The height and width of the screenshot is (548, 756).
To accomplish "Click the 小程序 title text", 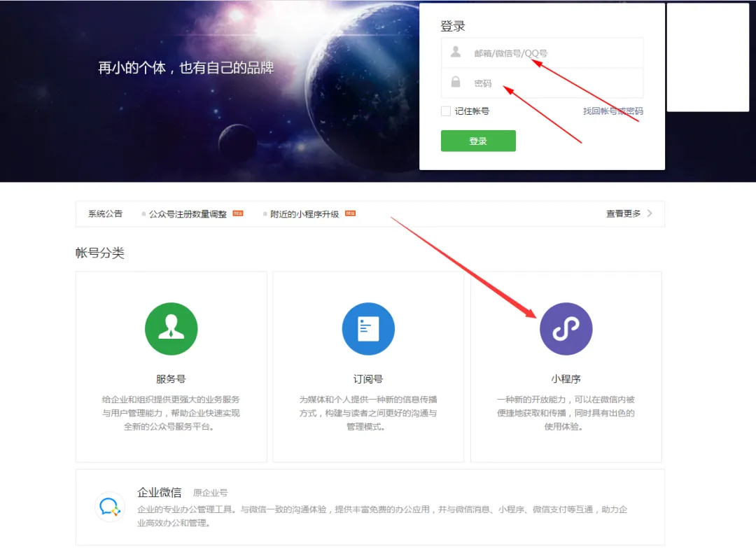I will [x=566, y=379].
